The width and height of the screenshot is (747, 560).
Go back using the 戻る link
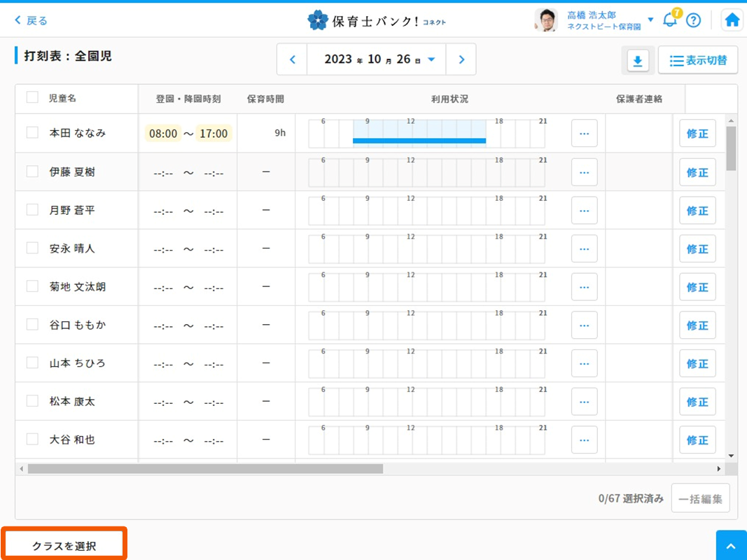pyautogui.click(x=32, y=20)
